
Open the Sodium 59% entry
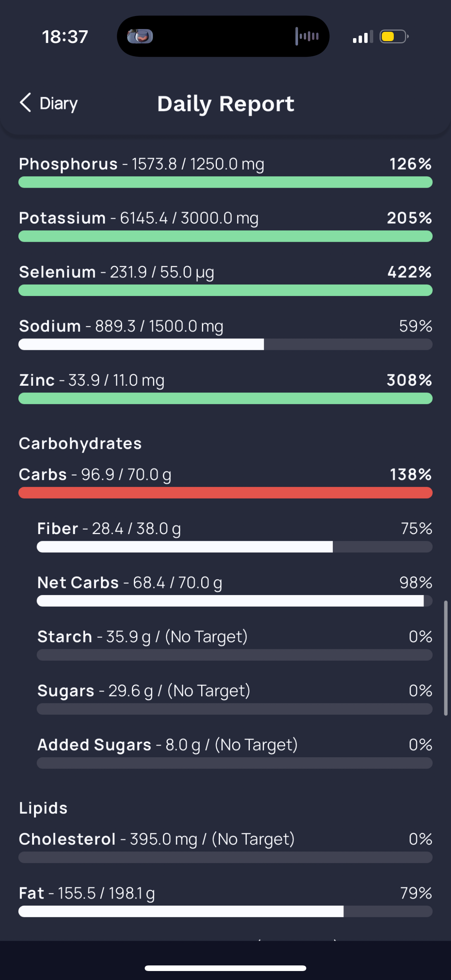click(225, 334)
